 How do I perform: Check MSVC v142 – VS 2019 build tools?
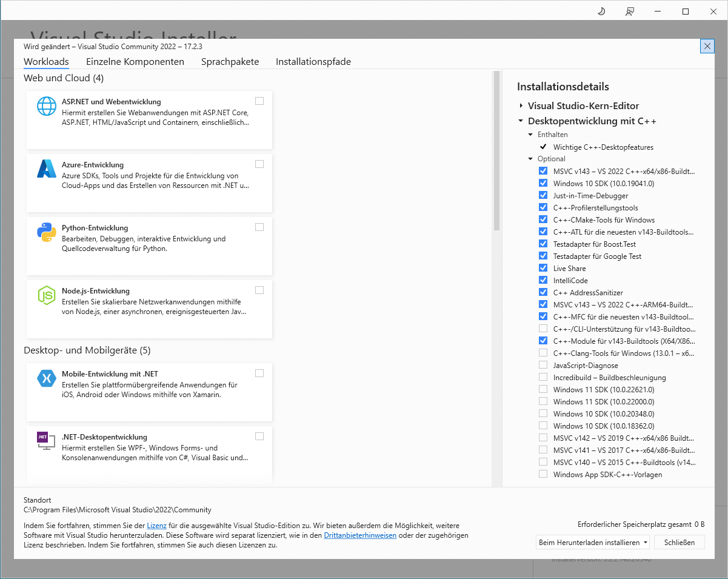point(543,438)
